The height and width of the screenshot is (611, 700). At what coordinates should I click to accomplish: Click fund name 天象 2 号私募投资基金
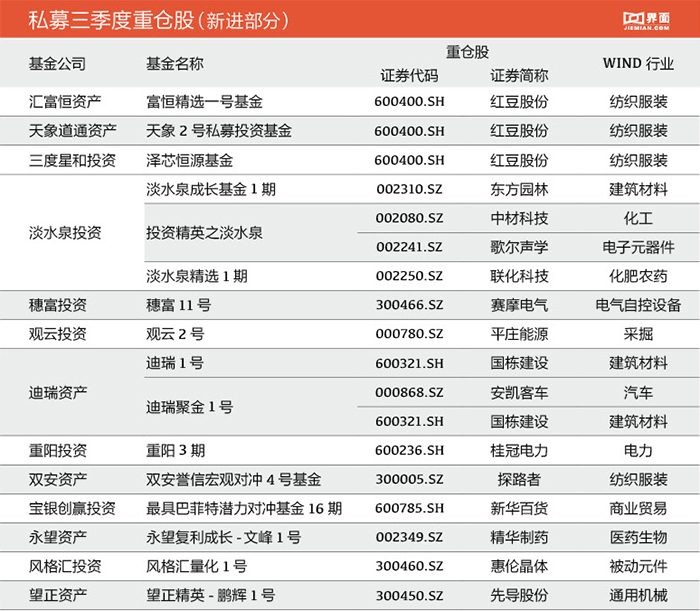coord(219,131)
